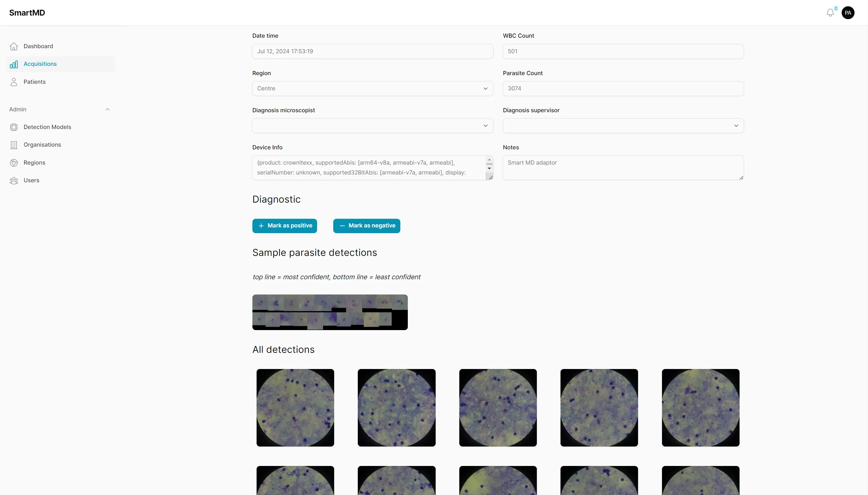The image size is (868, 495).
Task: Click the Mark as negative button
Action: (x=366, y=225)
